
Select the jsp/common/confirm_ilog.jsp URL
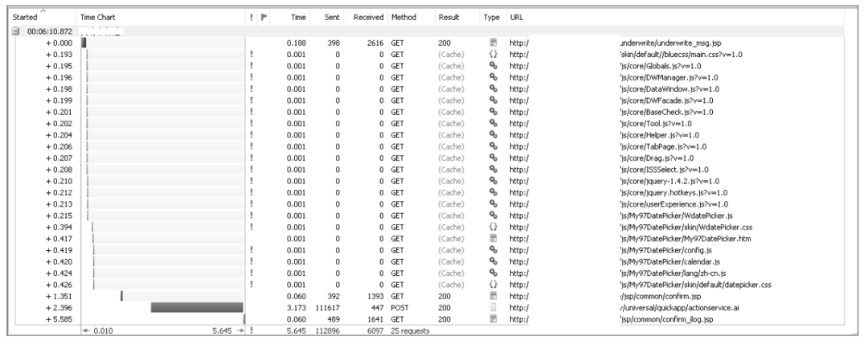665,319
